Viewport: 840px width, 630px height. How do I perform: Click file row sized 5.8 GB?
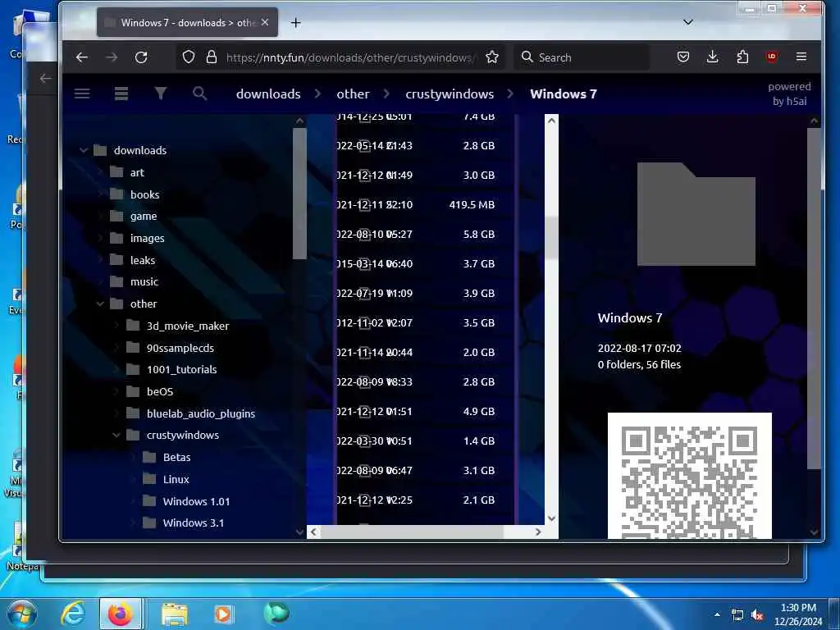tap(425, 234)
